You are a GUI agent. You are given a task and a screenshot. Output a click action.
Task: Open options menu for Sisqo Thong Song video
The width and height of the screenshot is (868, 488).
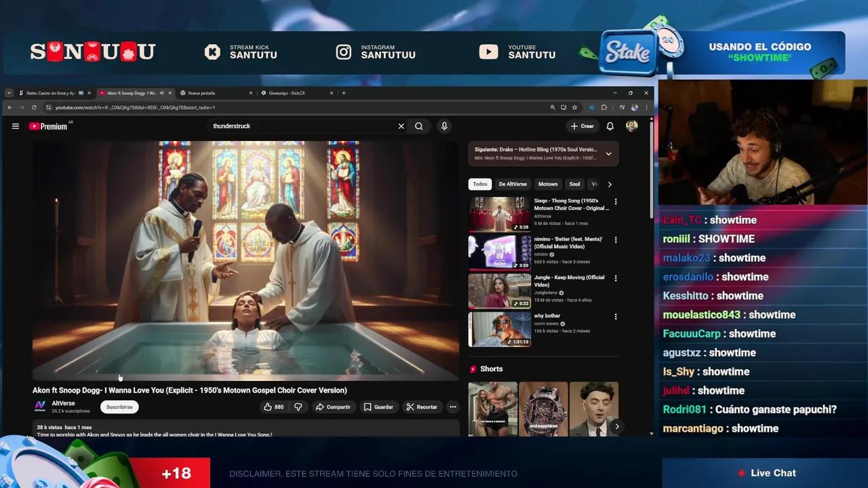pos(616,202)
